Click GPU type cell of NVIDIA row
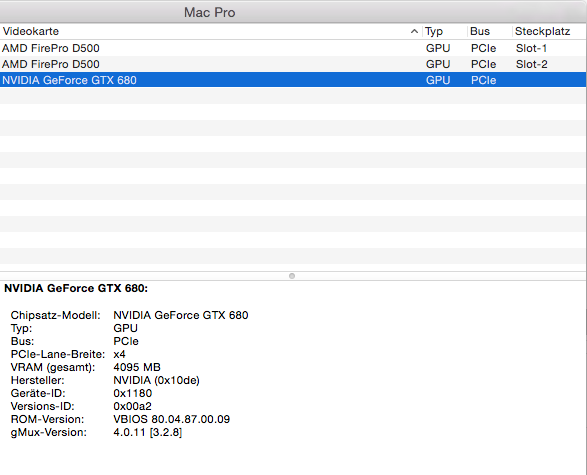The height and width of the screenshot is (475, 587). click(x=438, y=80)
